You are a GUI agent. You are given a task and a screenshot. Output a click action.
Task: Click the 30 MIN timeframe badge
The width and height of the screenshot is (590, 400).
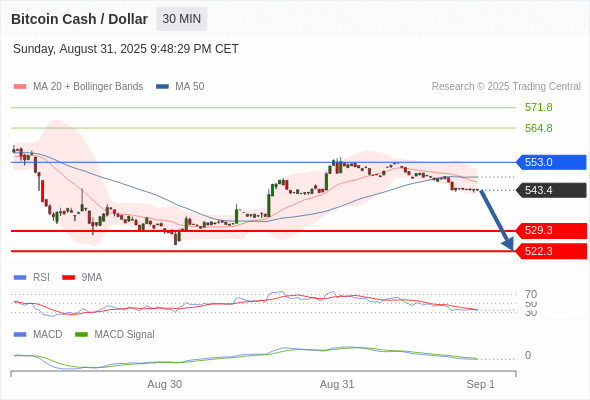click(182, 19)
